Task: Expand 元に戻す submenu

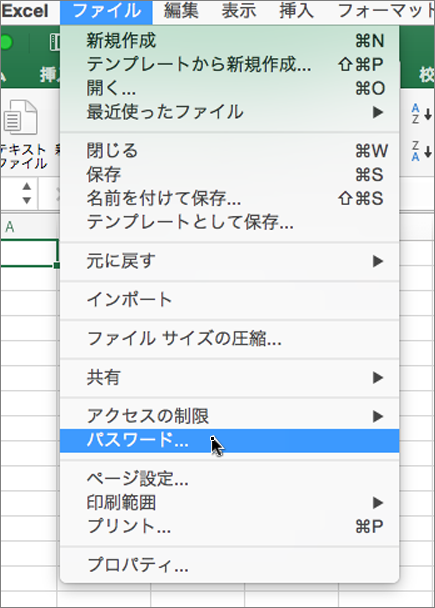Action: point(230,261)
